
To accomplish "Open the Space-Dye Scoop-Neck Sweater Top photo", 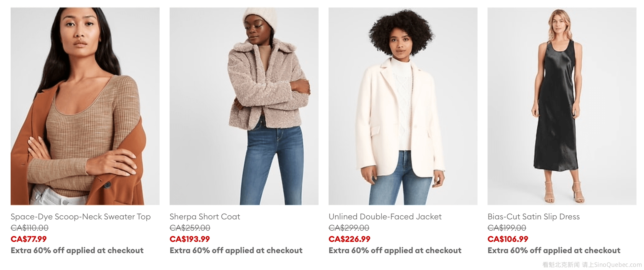I will coord(85,106).
